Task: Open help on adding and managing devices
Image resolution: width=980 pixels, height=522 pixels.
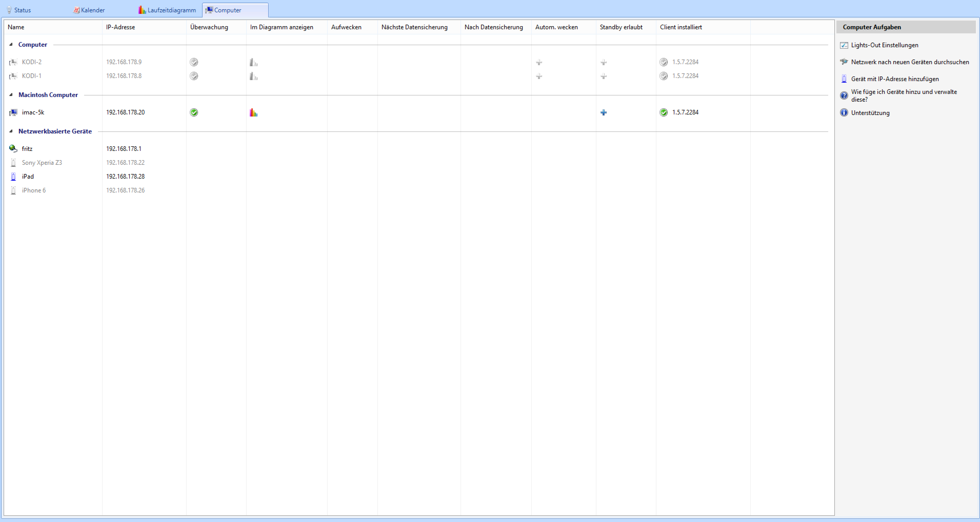Action: click(x=904, y=95)
